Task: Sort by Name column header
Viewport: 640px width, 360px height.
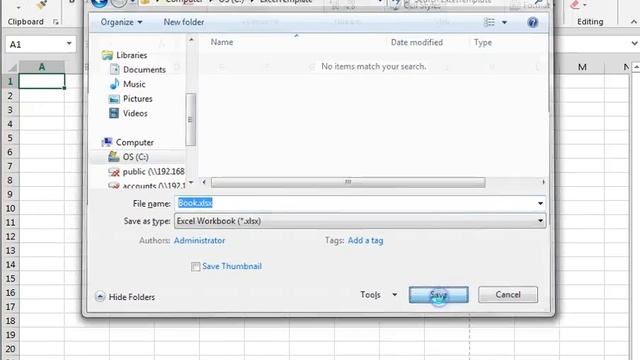Action: (222, 42)
